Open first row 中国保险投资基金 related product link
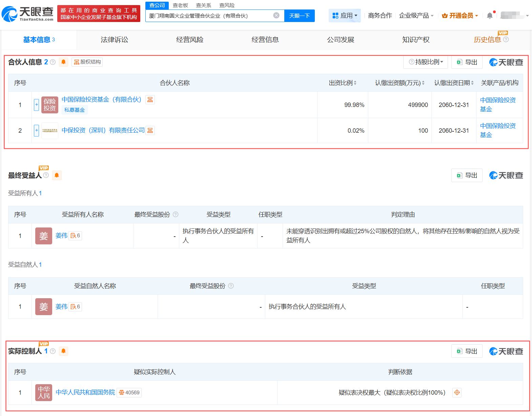 click(x=498, y=105)
